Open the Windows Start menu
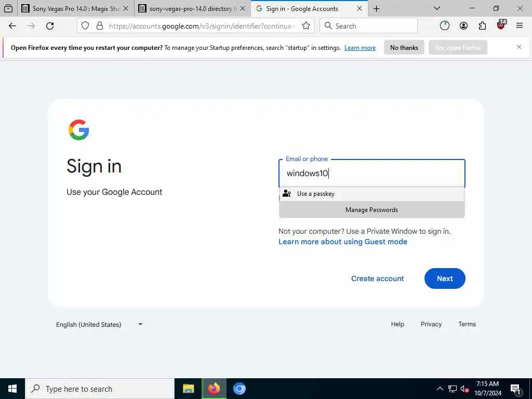The height and width of the screenshot is (399, 532). point(12,389)
